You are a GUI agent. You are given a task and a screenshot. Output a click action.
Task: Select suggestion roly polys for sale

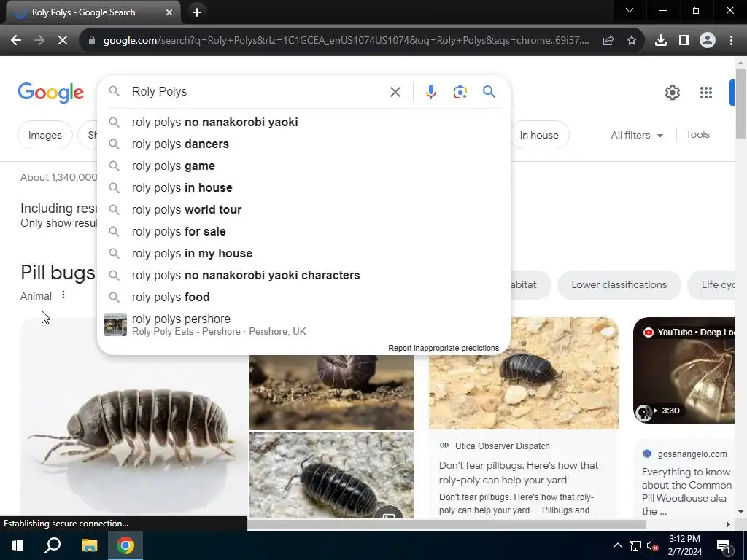304,231
